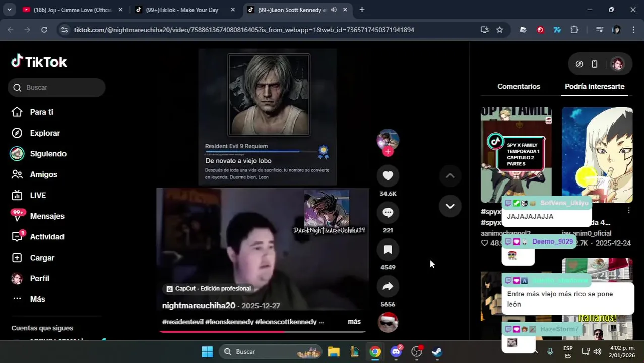Close the Joji Gimme Love tab
This screenshot has width=644, height=363.
[120, 10]
